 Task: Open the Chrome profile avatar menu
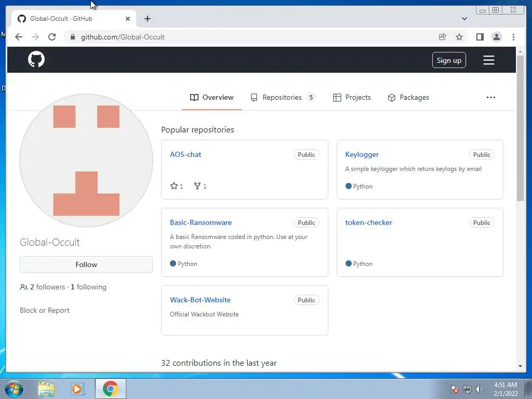496,37
